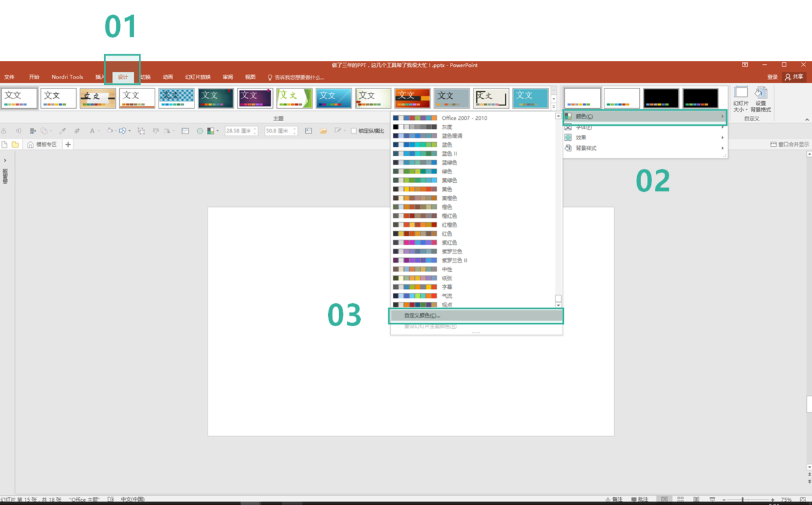This screenshot has height=505, width=812.
Task: Select the first black variant thumbnail
Action: pyautogui.click(x=661, y=98)
